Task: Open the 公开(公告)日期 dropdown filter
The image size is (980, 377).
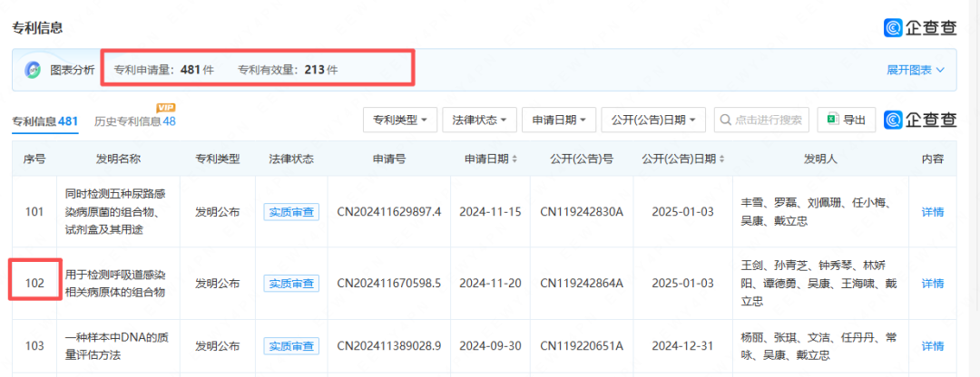Action: 652,120
